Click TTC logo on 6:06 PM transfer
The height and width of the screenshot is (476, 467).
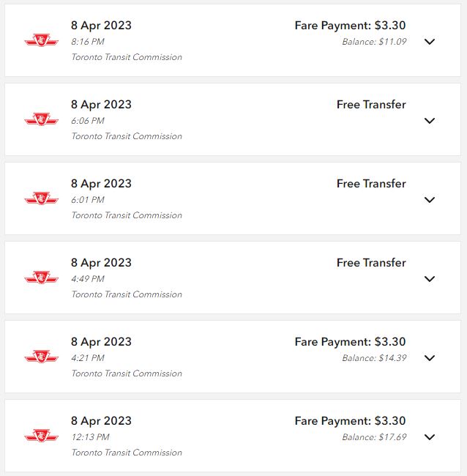(41, 119)
